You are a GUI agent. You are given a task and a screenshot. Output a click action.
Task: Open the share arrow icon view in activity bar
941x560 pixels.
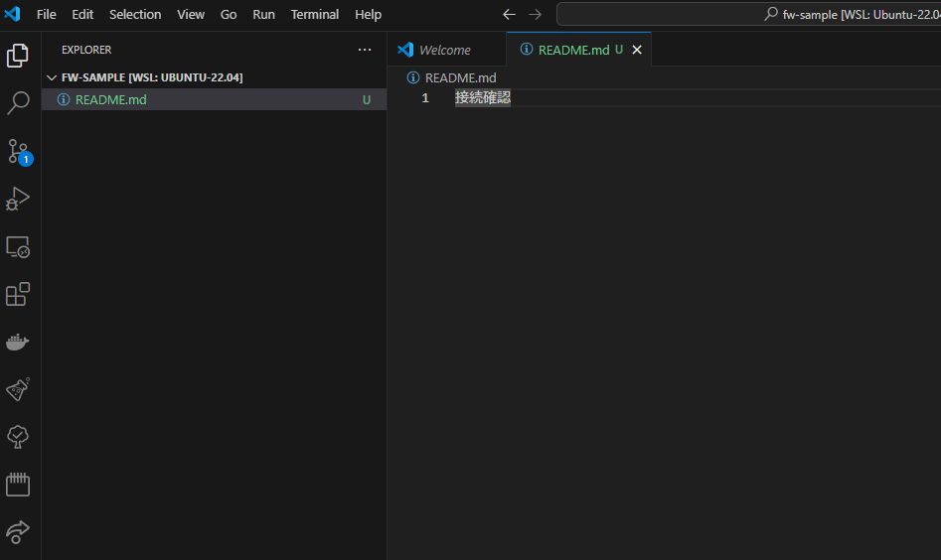[x=18, y=532]
